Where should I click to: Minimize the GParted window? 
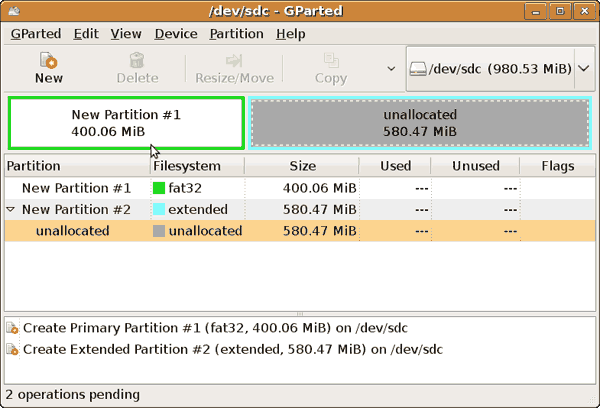pos(535,11)
